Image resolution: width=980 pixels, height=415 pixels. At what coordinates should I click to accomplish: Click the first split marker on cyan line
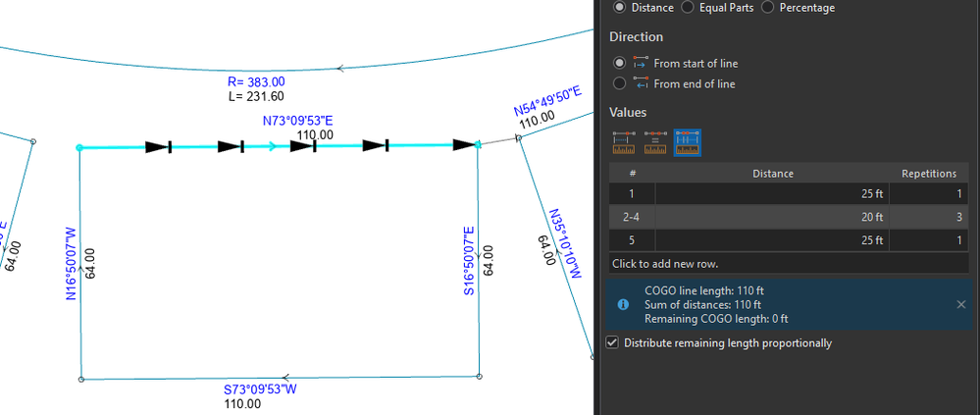tap(158, 147)
